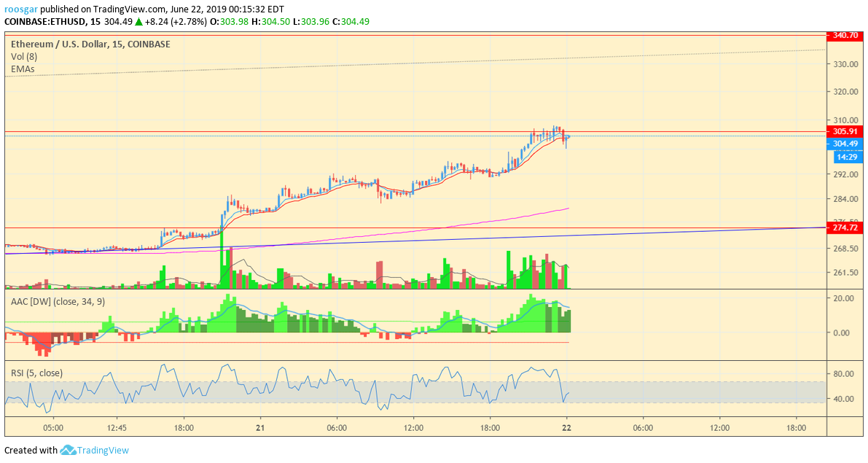Screen dimensions: 868x463
Task: Click the C:304.49 close value
Action: click(x=351, y=22)
